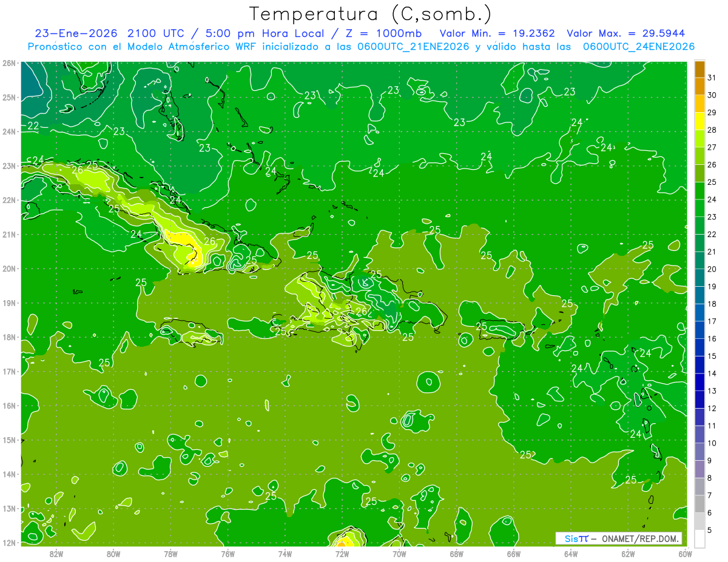Pick the teal legend swatch between 19 and 20

point(699,278)
